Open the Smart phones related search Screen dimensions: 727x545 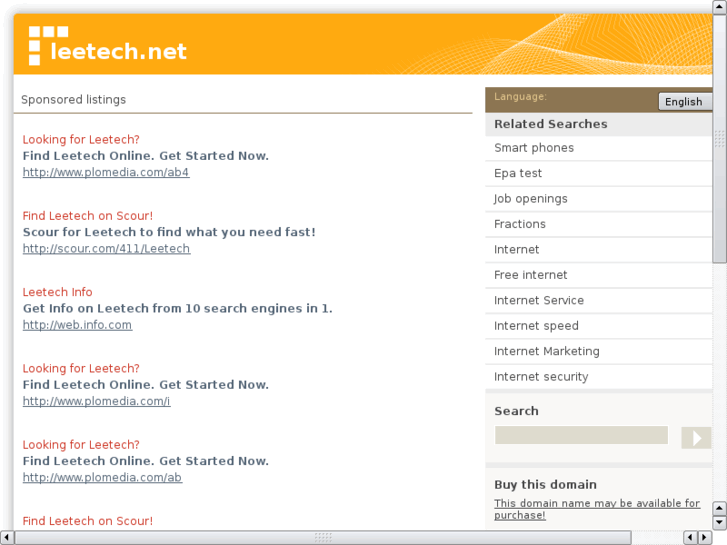click(534, 148)
